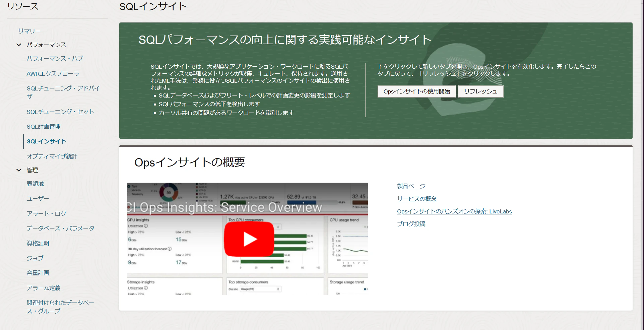644x330 pixels.
Task: Open 関連付けられたデータベース・グループ
Action: click(x=60, y=307)
